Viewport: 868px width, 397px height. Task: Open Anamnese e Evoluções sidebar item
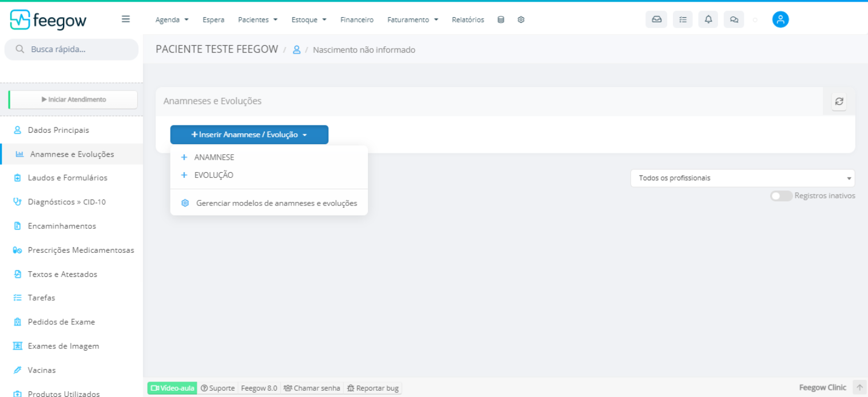(72, 154)
